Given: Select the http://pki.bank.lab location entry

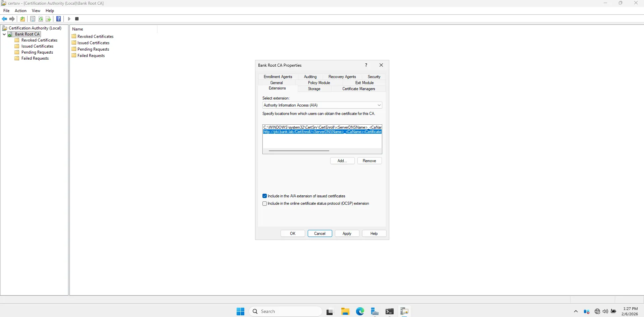Looking at the screenshot, I should (x=322, y=132).
